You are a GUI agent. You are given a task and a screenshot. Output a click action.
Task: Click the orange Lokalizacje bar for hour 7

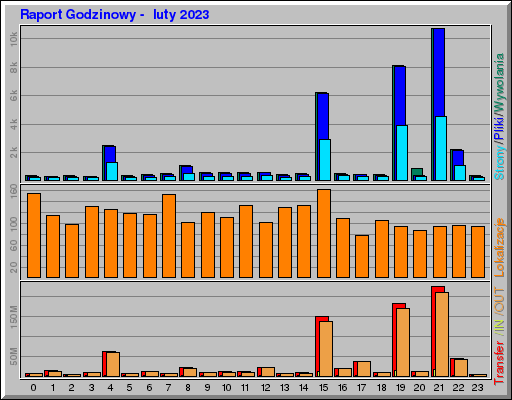(169, 236)
